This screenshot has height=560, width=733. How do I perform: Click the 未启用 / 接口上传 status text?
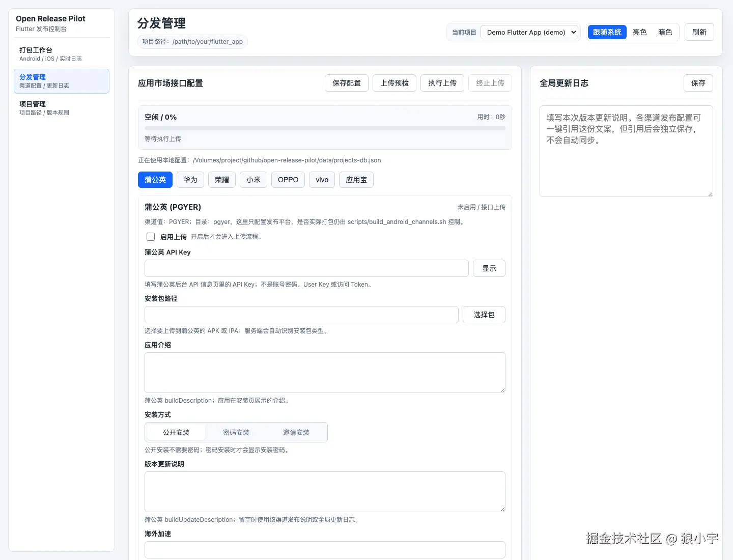(x=482, y=207)
